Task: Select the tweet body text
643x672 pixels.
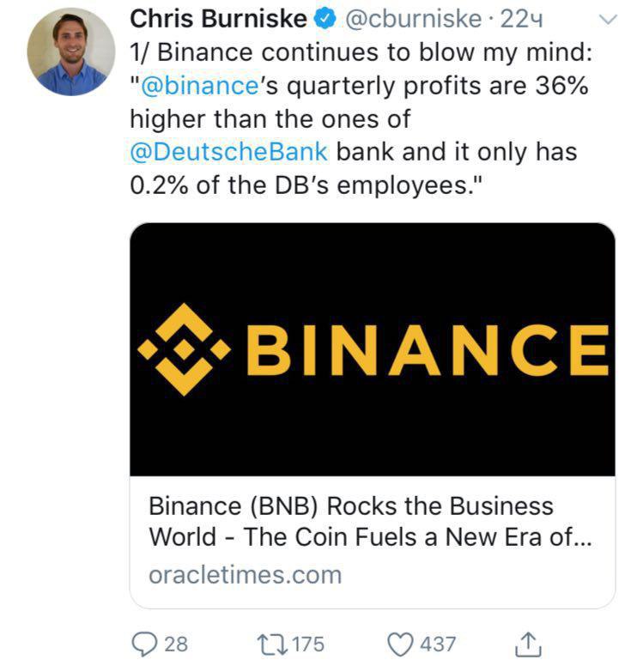Action: (x=361, y=119)
